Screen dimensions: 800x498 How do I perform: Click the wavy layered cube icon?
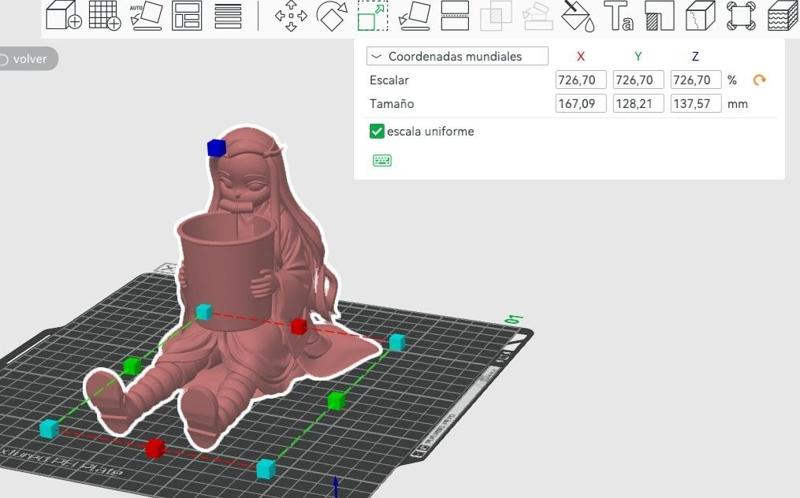pos(783,15)
